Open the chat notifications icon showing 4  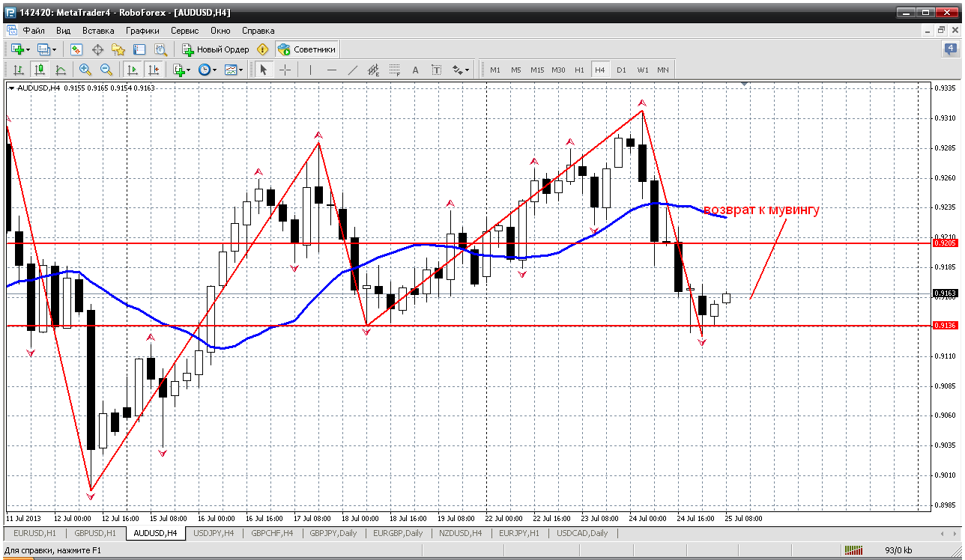coord(950,49)
